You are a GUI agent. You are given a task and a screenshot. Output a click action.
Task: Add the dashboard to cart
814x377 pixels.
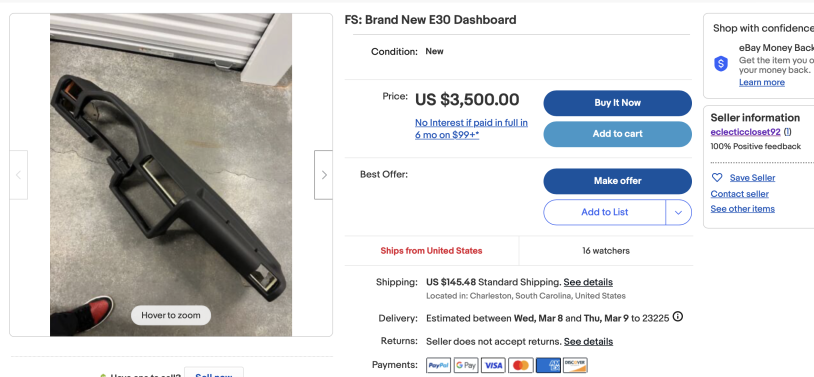(x=617, y=134)
